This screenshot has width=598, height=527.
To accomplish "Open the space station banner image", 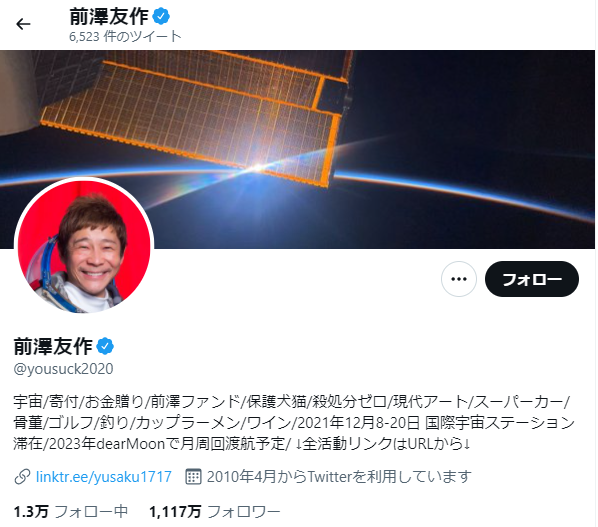I will pyautogui.click(x=297, y=149).
